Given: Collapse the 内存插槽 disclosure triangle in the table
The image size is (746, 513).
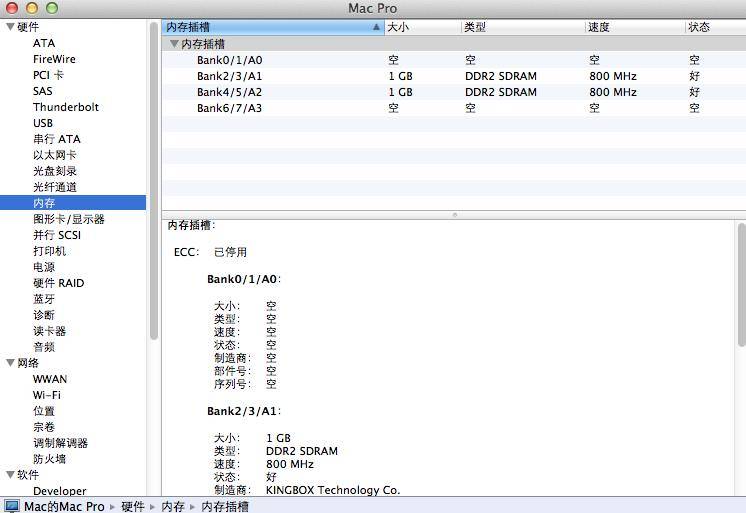Looking at the screenshot, I should point(174,44).
